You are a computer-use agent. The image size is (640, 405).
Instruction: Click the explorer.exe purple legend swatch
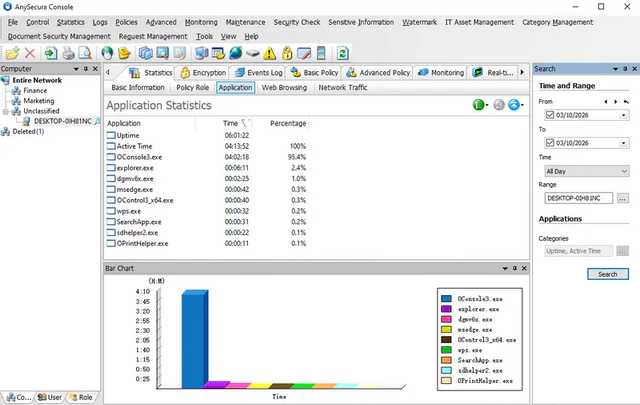446,309
